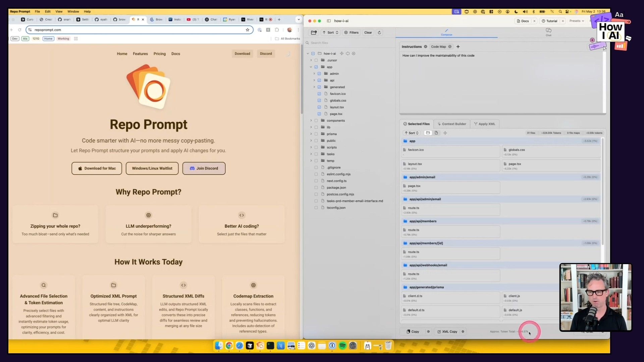Switch to the Compose tab
Viewport: 644px width, 362px height.
[x=446, y=32]
